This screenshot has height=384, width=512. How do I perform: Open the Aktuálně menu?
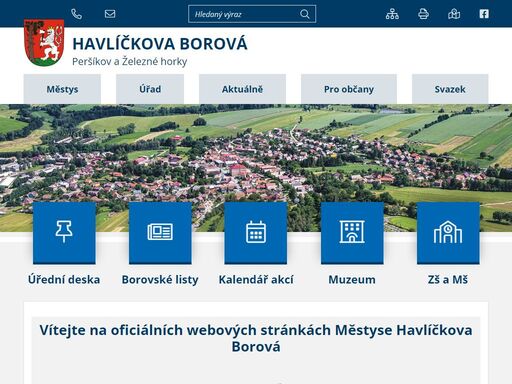242,89
